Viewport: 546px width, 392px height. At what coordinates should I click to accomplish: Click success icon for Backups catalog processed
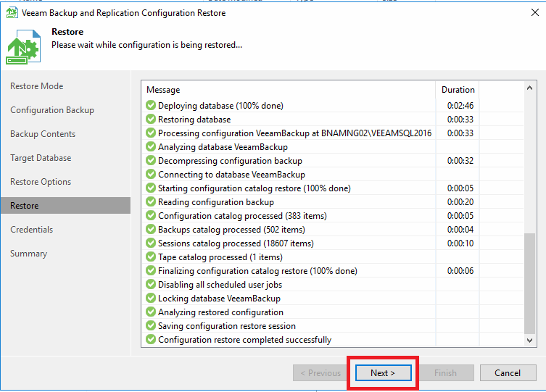point(151,229)
